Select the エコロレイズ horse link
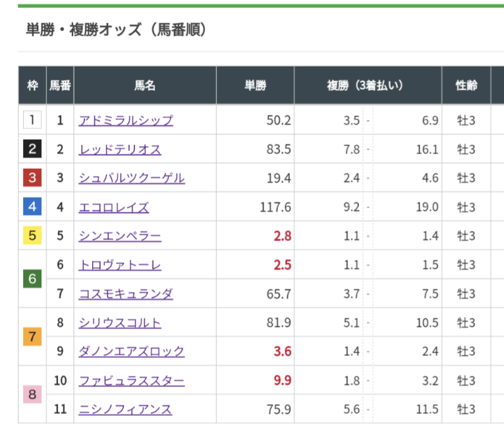 [x=114, y=208]
